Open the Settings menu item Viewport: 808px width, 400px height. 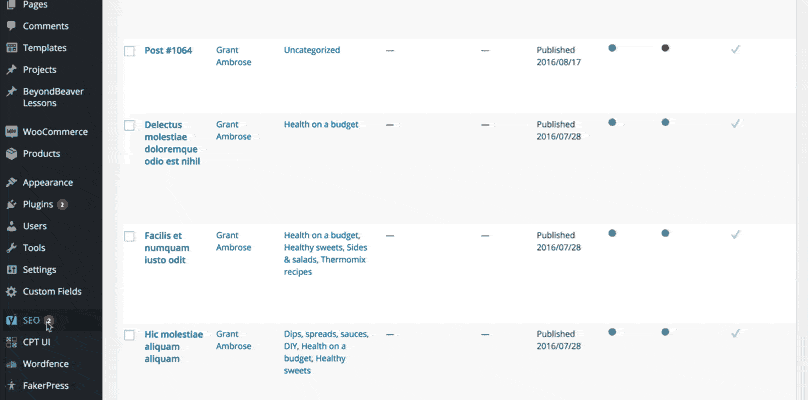coord(39,270)
